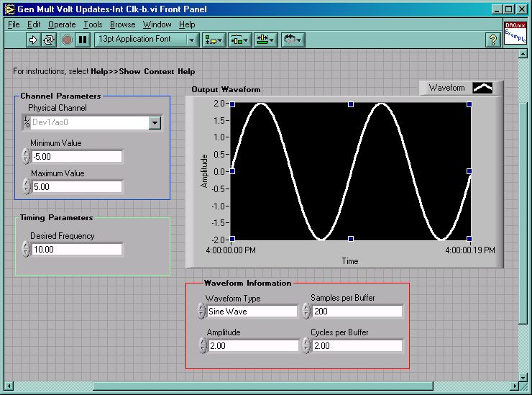Viewport: 532px width, 395px height.
Task: Open the Distribute Objects toolbar menu
Action: coord(240,40)
